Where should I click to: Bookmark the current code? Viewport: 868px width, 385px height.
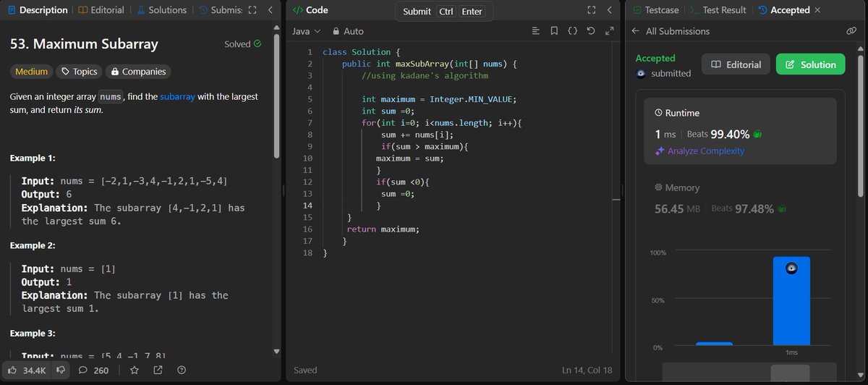(x=554, y=31)
